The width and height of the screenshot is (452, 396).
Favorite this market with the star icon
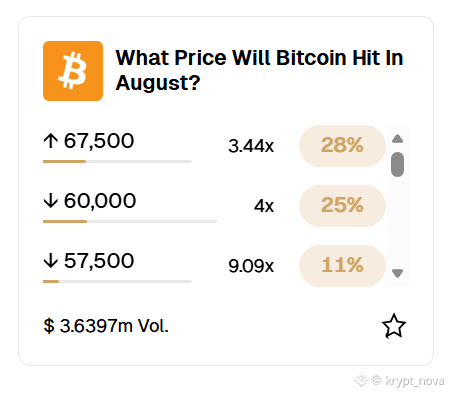click(x=394, y=326)
